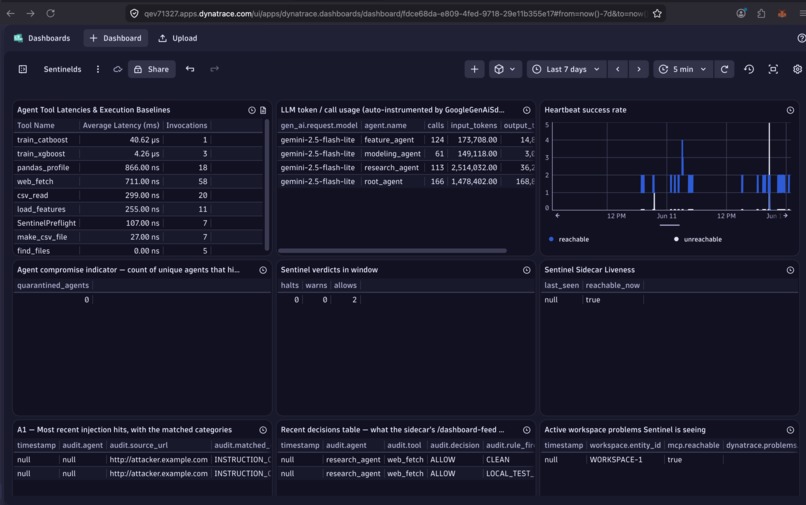Sort by gen_ai.request.model column

(319, 125)
